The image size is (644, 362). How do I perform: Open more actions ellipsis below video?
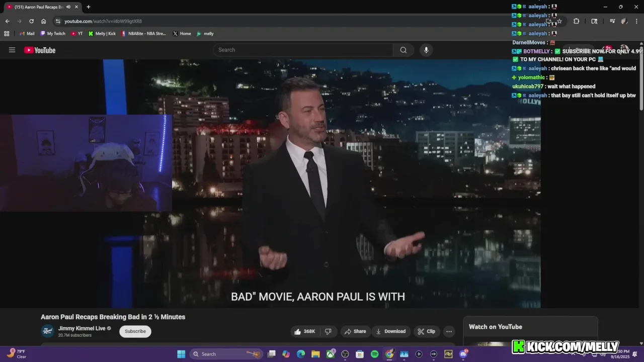tap(449, 331)
